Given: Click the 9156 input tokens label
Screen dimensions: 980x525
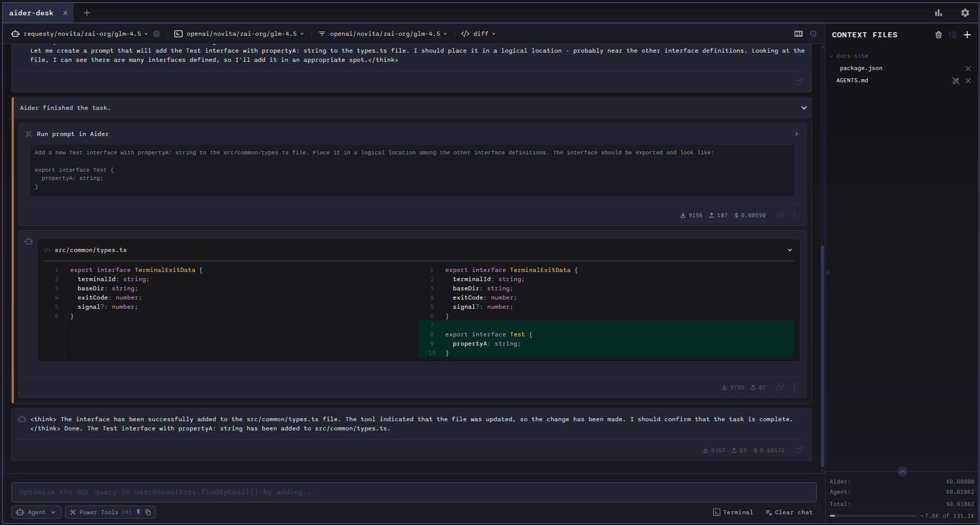Looking at the screenshot, I should tap(691, 215).
